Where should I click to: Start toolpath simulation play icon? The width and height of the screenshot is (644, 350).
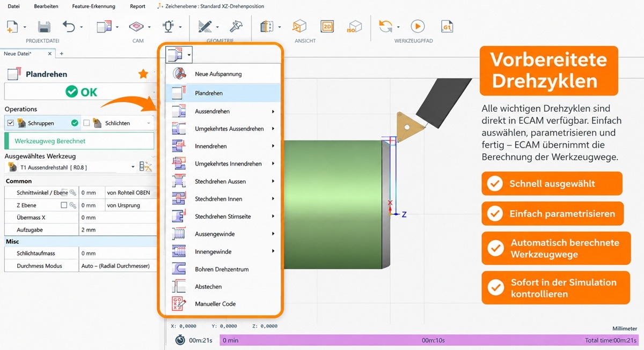(418, 26)
